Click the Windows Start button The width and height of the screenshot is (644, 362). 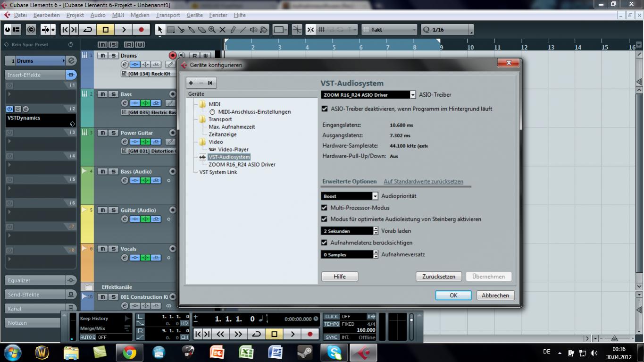[x=13, y=352]
